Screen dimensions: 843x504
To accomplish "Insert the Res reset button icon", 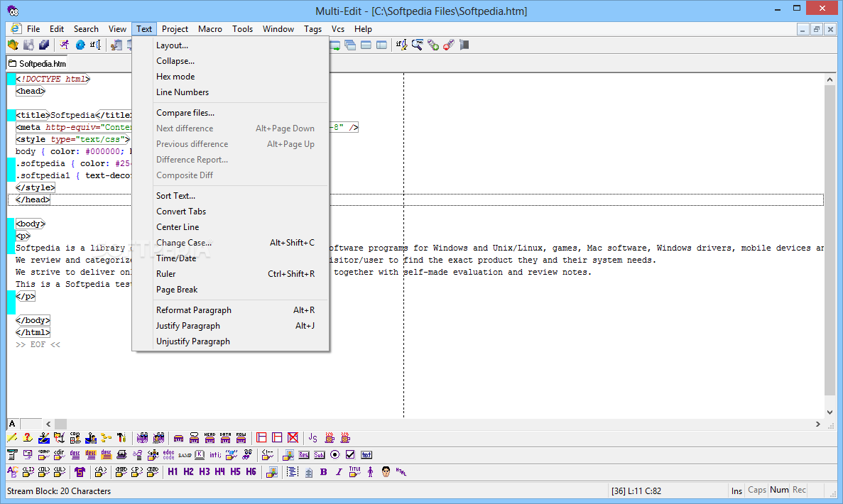I will tap(304, 454).
